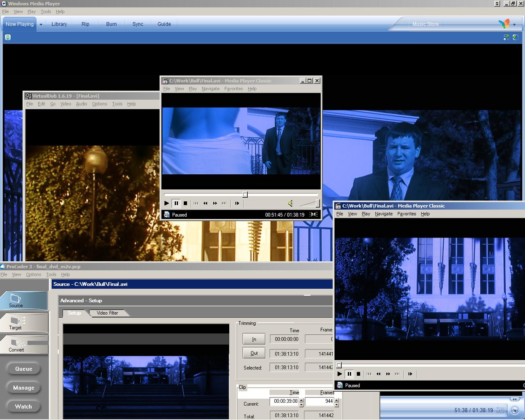The image size is (525, 420).
Task: Switch to Library tab in Windows Media Player
Action: 59,24
